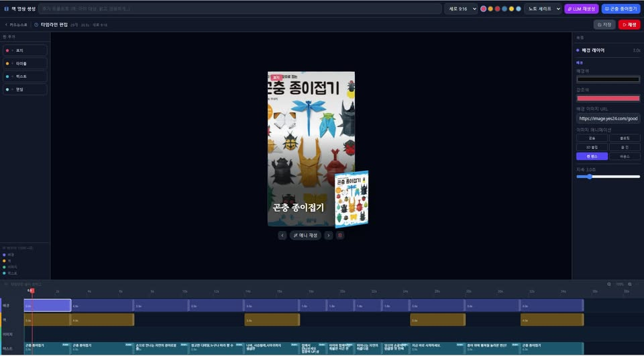Select the 없음 image animation option
The width and height of the screenshot is (644, 356).
coord(592,138)
